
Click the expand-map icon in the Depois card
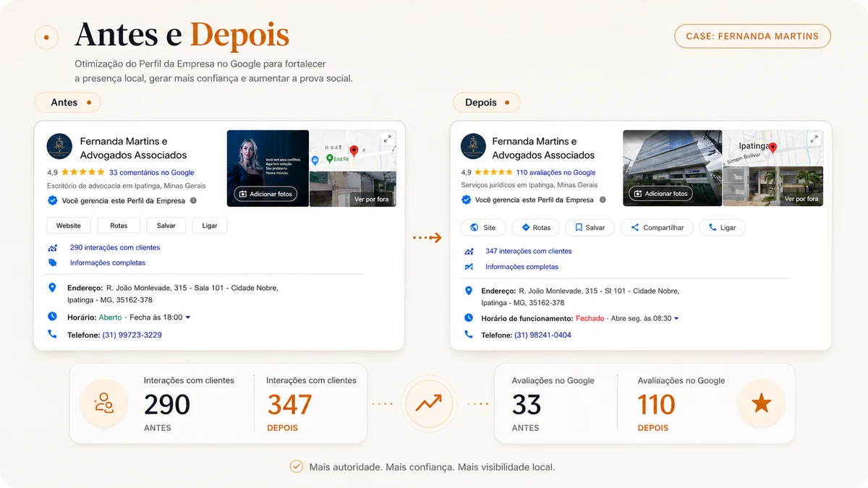814,140
